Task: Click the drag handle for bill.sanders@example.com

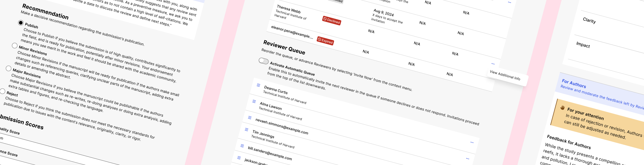Action: pyautogui.click(x=242, y=146)
